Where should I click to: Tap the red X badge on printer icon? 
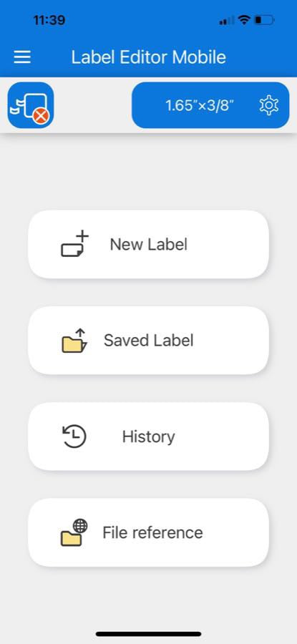[x=41, y=116]
